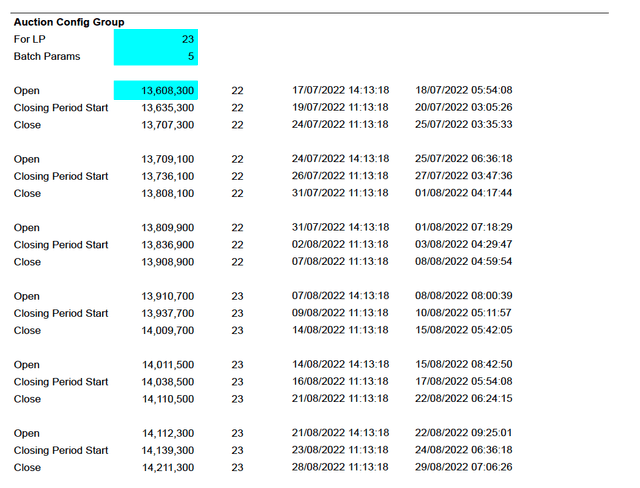The width and height of the screenshot is (640, 488).
Task: Select block value 14,038,500
Action: (168, 382)
